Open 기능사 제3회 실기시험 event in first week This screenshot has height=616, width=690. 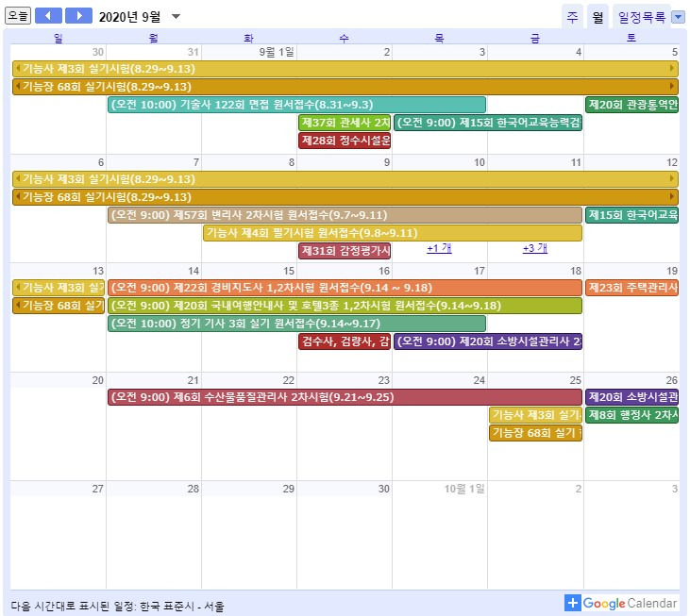coord(345,69)
